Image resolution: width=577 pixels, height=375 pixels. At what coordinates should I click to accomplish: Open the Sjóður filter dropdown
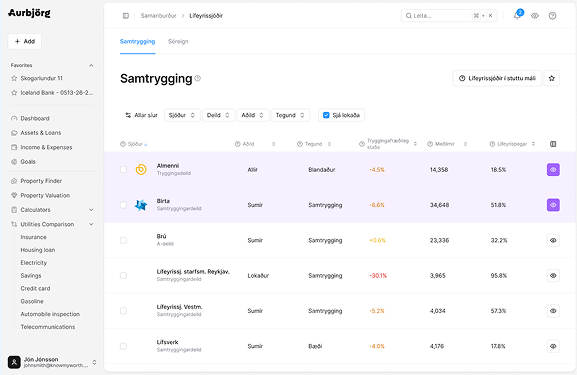tap(182, 115)
